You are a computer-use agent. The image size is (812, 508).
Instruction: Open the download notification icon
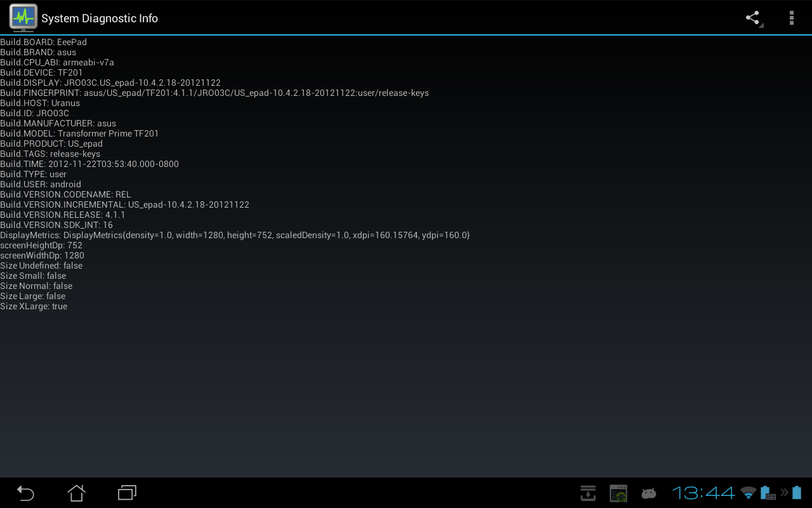point(588,493)
